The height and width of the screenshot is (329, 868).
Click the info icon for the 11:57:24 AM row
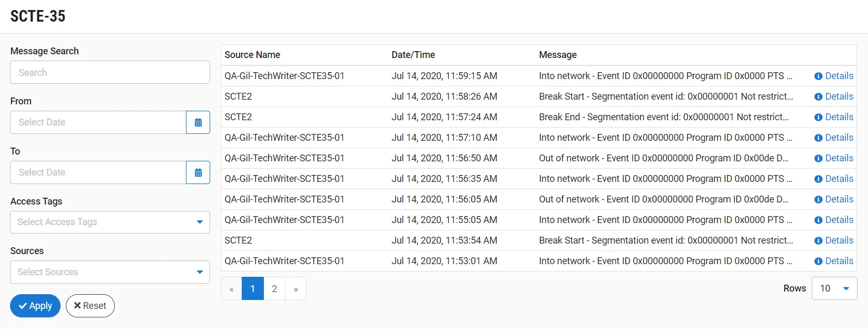coord(818,117)
